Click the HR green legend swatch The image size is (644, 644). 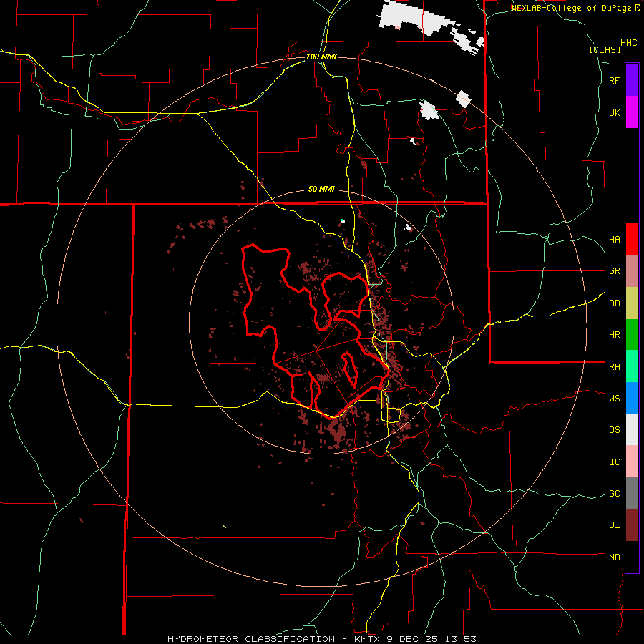coord(632,335)
